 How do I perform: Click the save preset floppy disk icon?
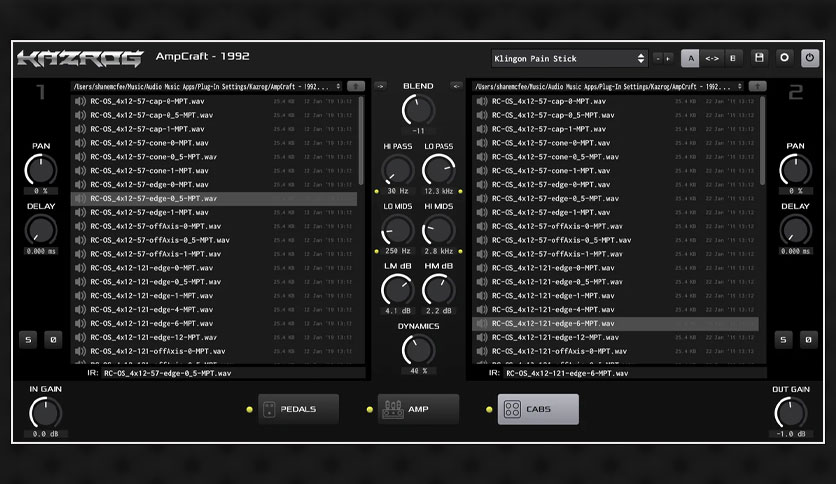click(759, 58)
